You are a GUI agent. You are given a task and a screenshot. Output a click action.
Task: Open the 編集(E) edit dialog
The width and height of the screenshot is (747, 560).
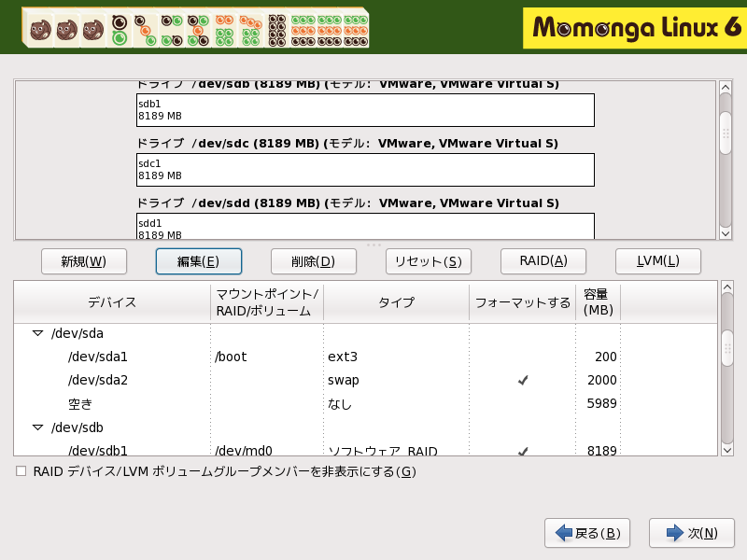pos(199,261)
